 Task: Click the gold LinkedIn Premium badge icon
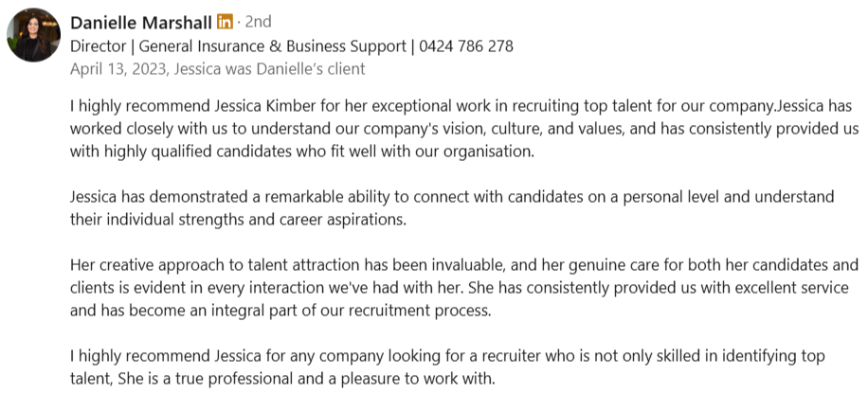click(225, 21)
